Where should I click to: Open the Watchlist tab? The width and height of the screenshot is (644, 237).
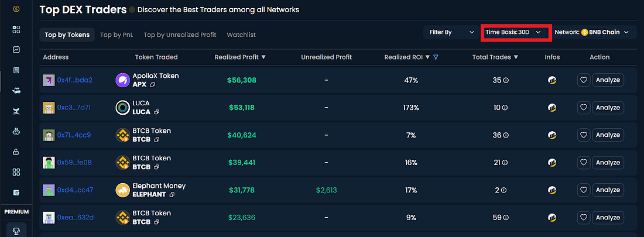coord(241,35)
